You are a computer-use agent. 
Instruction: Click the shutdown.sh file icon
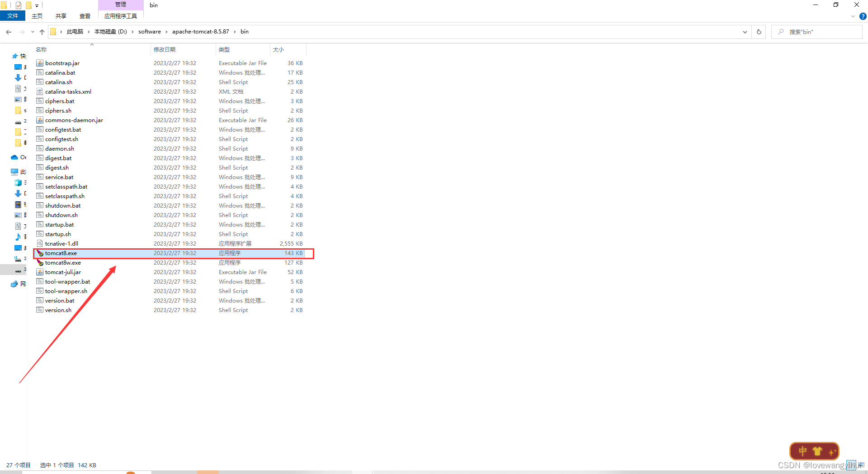point(40,215)
